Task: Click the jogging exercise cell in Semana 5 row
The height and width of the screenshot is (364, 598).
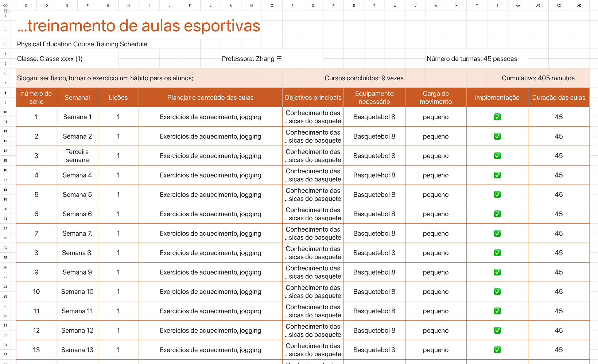Action: click(x=210, y=195)
